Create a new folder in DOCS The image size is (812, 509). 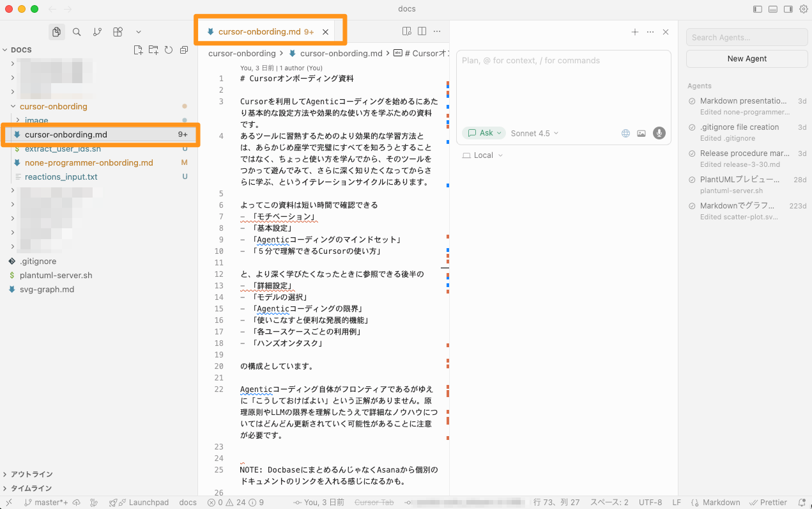click(x=153, y=50)
